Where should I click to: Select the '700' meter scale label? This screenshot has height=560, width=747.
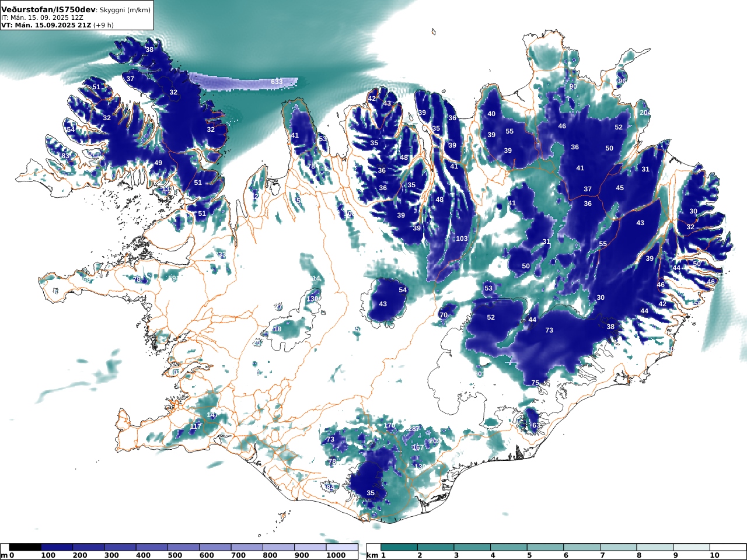click(238, 555)
